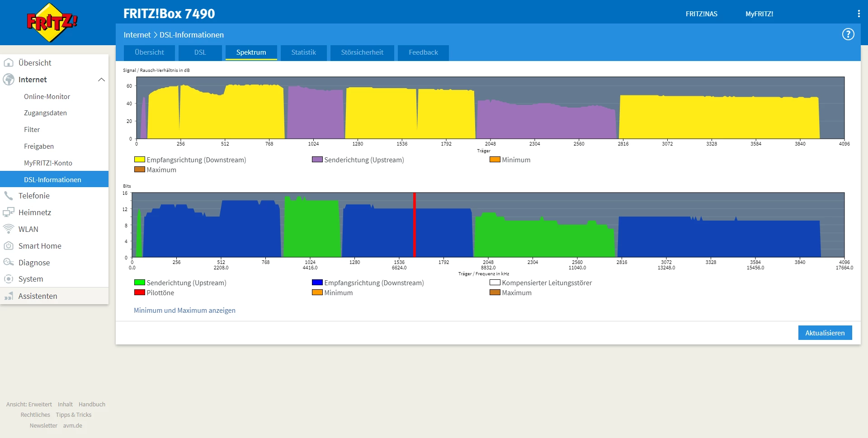Switch to the Statistik tab

(303, 52)
